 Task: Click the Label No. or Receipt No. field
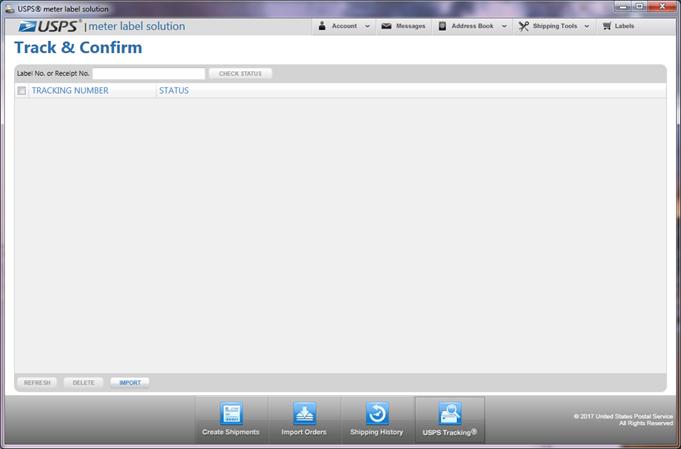149,74
